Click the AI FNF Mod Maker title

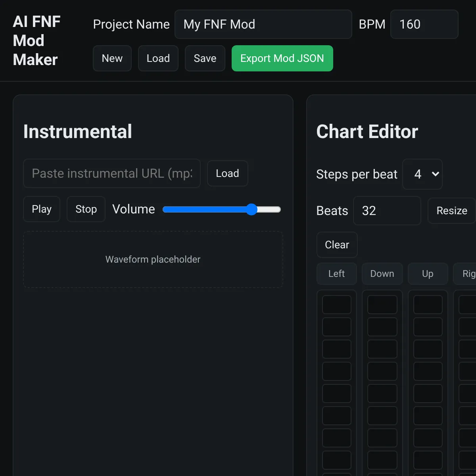click(36, 40)
